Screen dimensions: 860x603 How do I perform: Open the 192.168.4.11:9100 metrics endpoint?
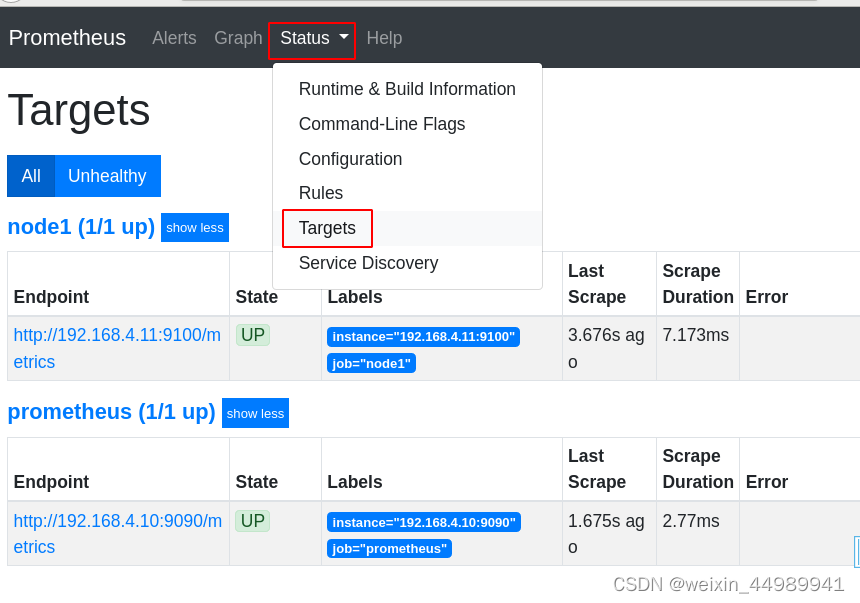tap(117, 348)
